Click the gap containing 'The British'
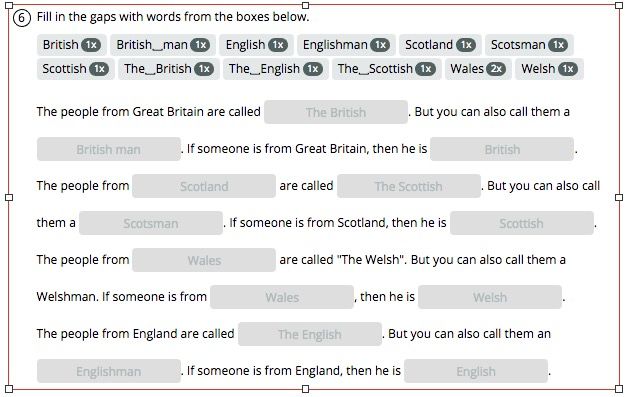This screenshot has width=637, height=397. click(336, 112)
